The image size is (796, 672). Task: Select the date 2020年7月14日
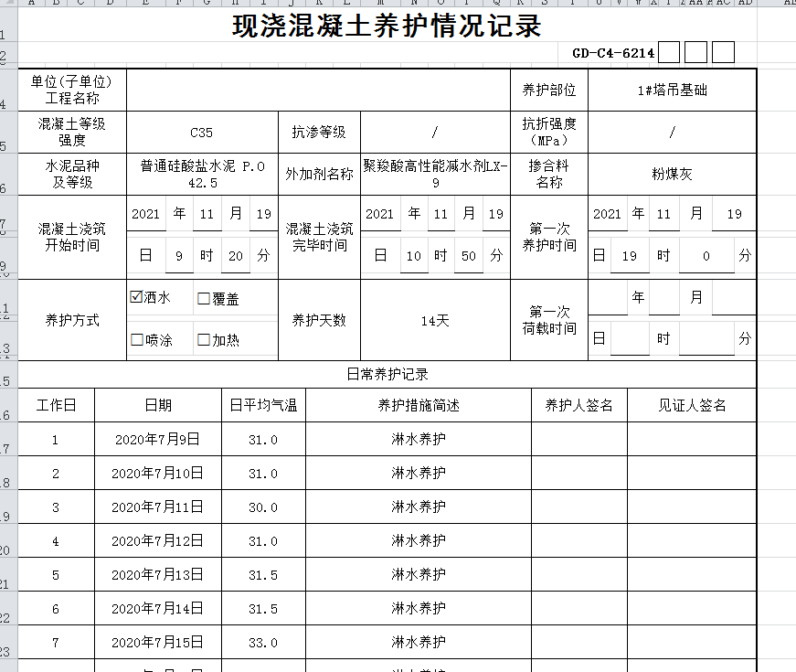[158, 609]
